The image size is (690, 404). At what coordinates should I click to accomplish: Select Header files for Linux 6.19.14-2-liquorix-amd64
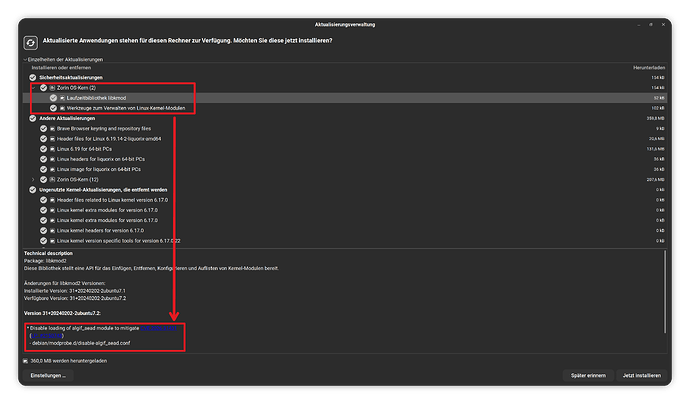[109, 139]
